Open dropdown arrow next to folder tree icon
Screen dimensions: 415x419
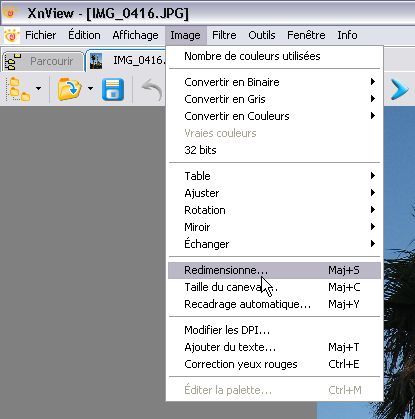39,89
